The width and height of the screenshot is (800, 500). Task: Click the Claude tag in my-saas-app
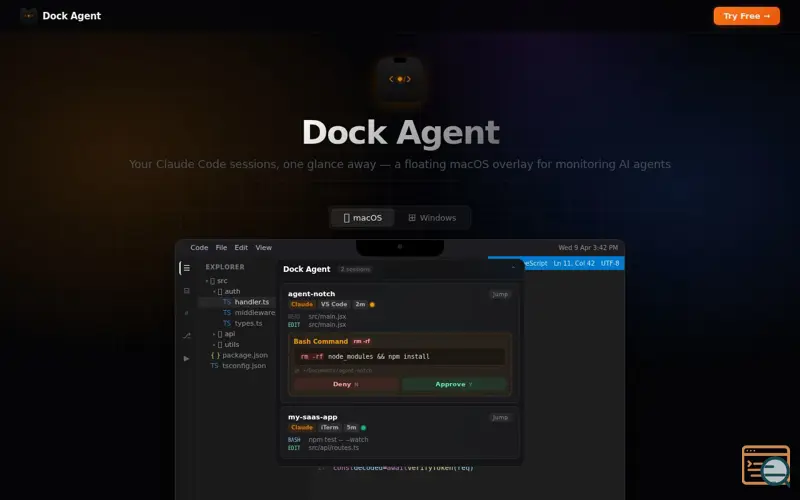(x=302, y=428)
